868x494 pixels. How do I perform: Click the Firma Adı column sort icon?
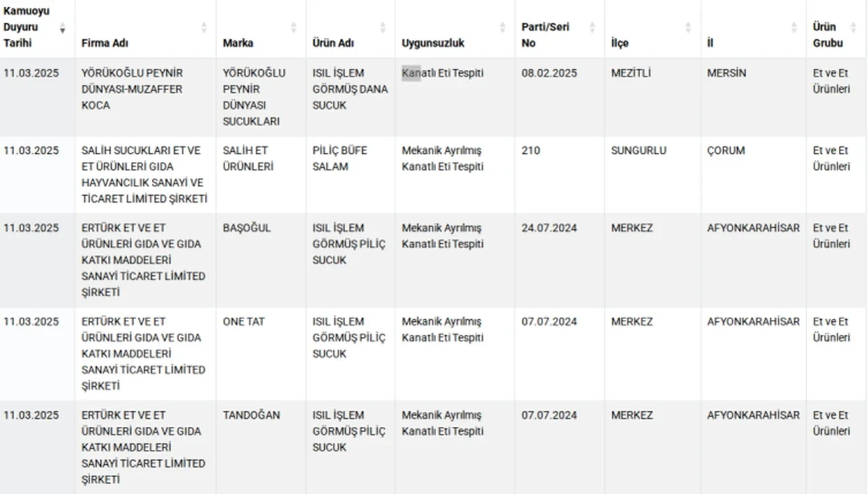[204, 28]
